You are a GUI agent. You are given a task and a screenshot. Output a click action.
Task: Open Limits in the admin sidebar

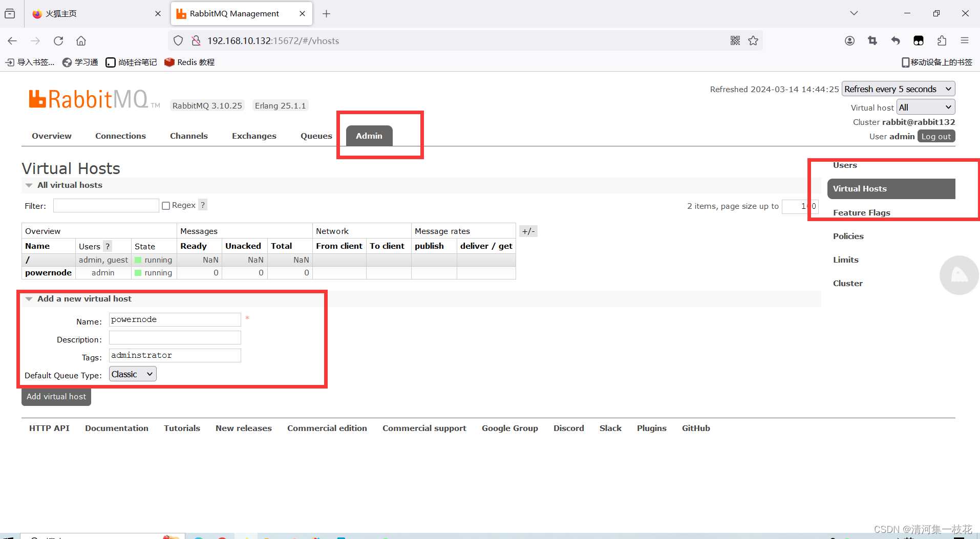coord(846,260)
